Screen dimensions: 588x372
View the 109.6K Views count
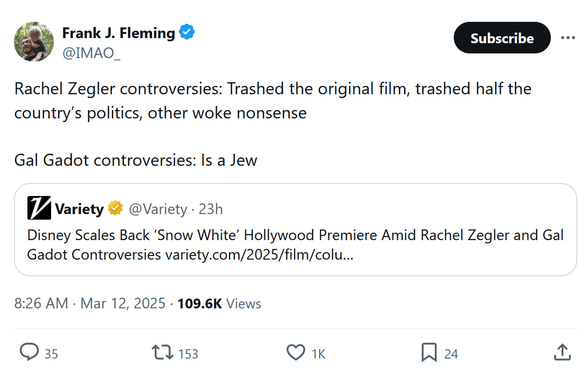(x=219, y=304)
